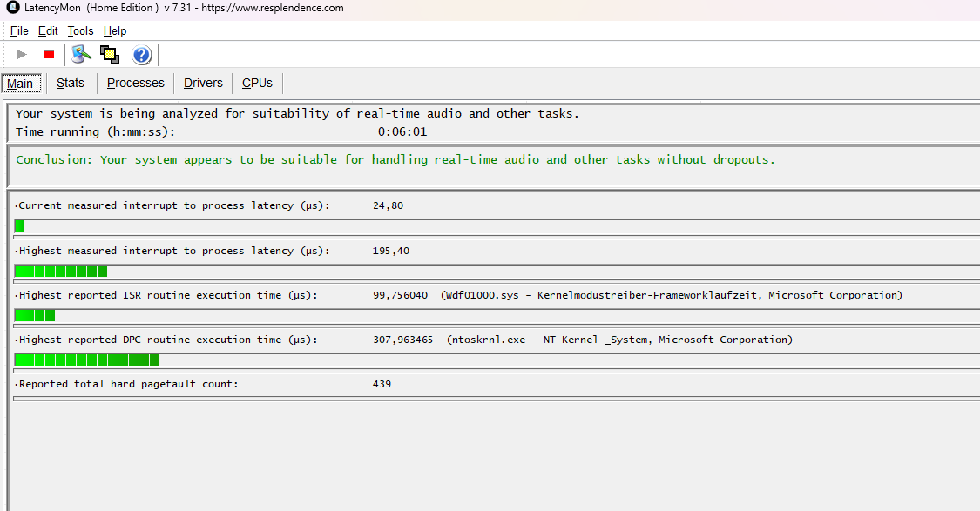
Task: Click the overlapping windows toolbar icon
Action: [x=110, y=54]
